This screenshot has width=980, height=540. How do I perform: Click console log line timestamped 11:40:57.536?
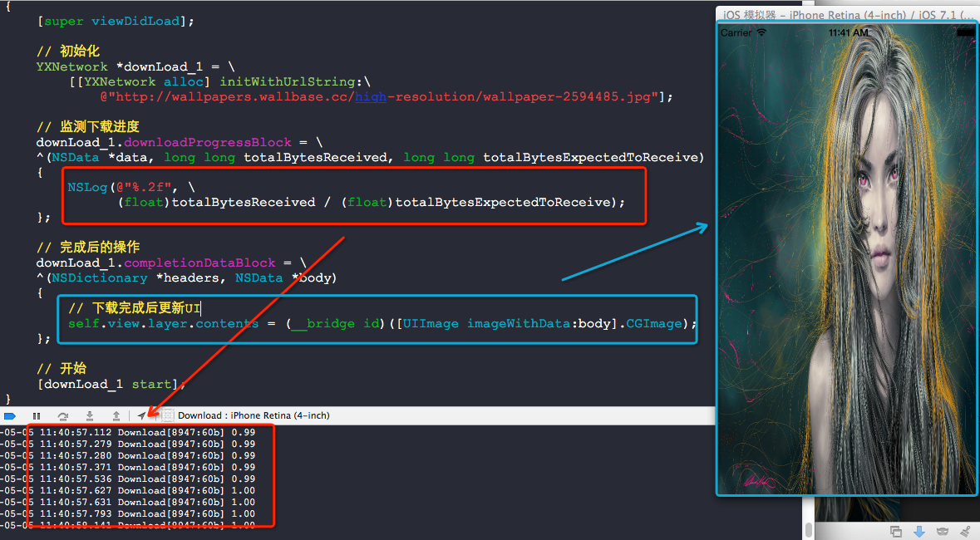coord(127,479)
